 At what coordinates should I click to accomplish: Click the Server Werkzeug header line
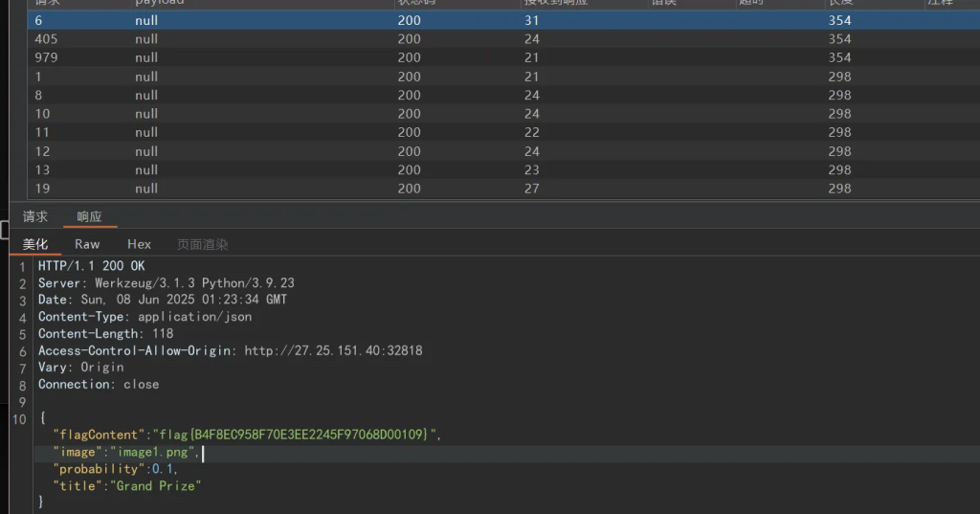click(166, 282)
